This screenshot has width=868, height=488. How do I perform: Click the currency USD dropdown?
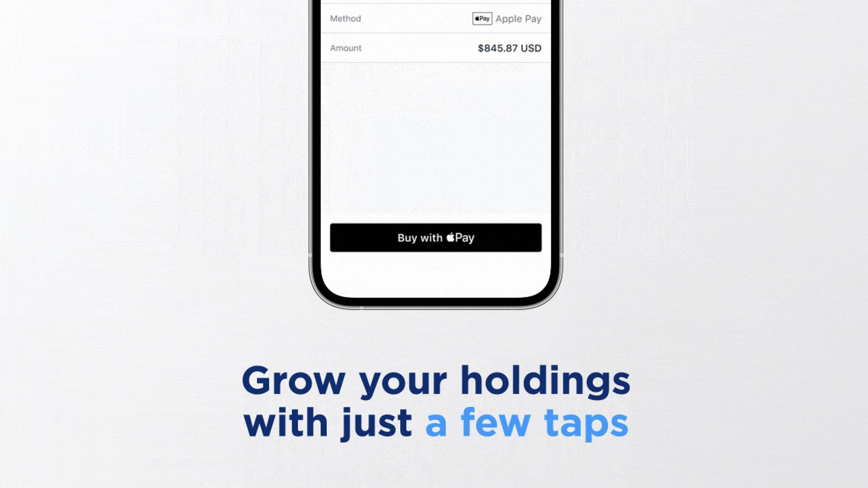pyautogui.click(x=533, y=48)
